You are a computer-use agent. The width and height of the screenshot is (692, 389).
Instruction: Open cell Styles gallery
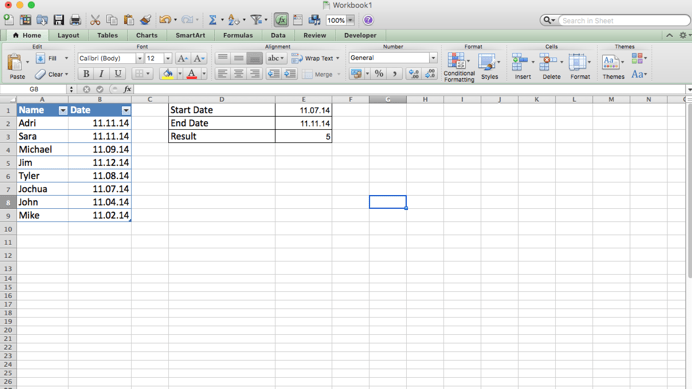coord(489,67)
